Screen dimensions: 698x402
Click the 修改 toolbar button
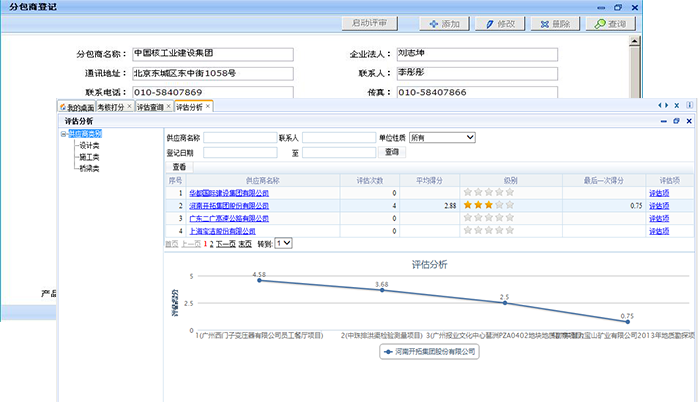tap(500, 24)
